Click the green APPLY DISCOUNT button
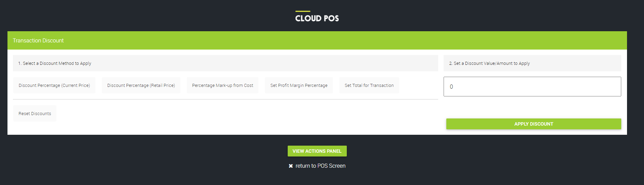The width and height of the screenshot is (644, 185). tap(533, 124)
